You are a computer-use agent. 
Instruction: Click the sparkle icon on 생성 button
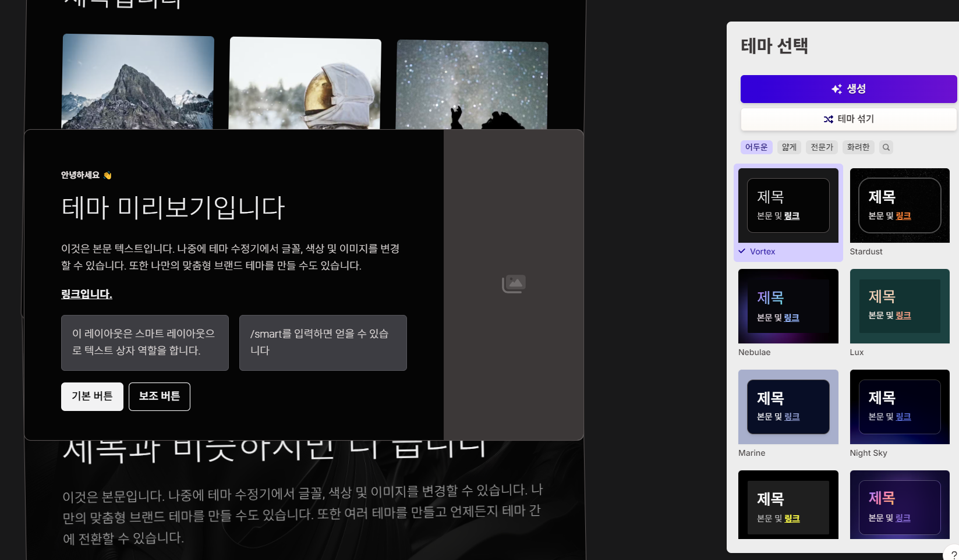click(837, 89)
